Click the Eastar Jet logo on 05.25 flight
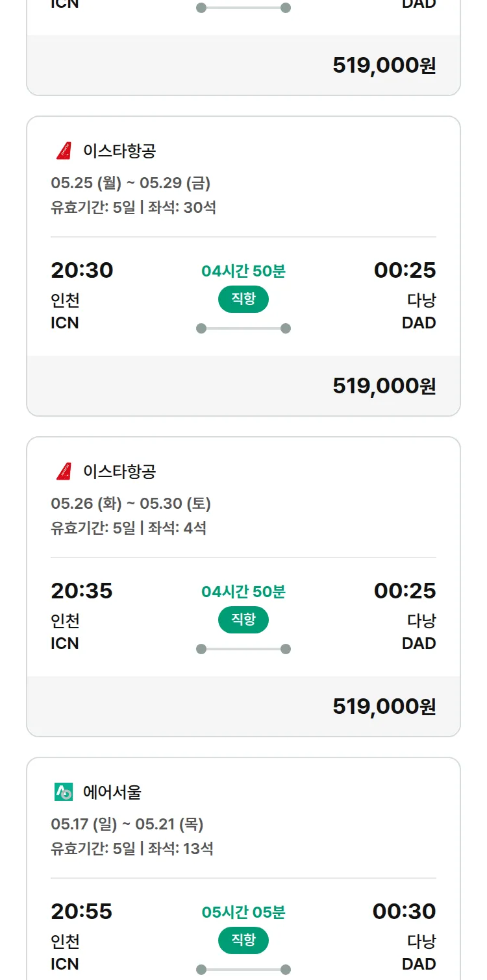The image size is (487, 980). pos(64,151)
